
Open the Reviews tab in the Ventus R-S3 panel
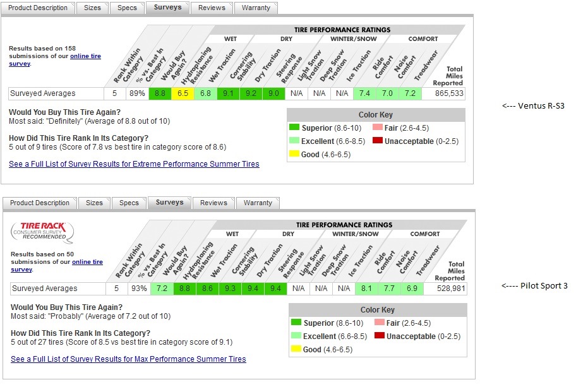click(x=212, y=8)
